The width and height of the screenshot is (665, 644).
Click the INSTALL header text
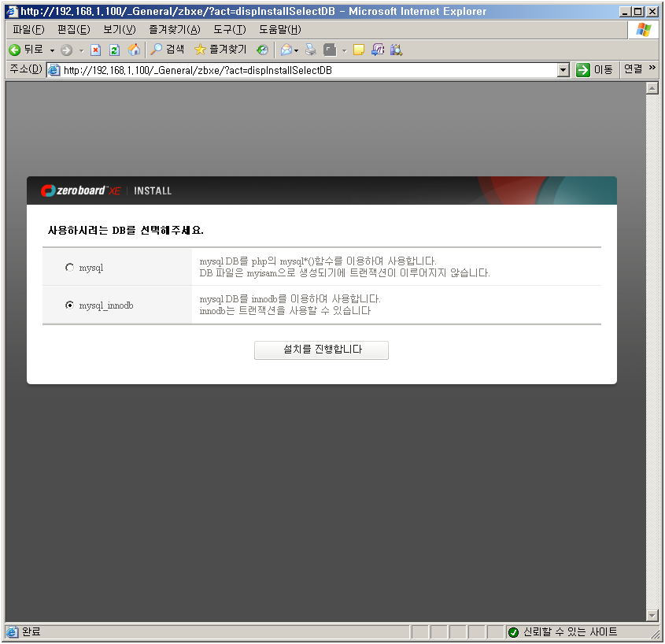click(x=153, y=191)
